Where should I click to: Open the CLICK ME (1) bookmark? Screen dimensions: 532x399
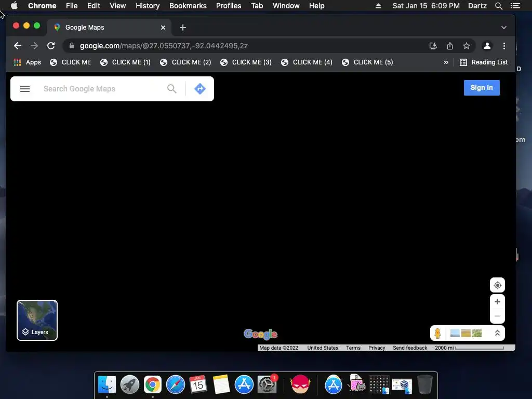click(x=126, y=62)
